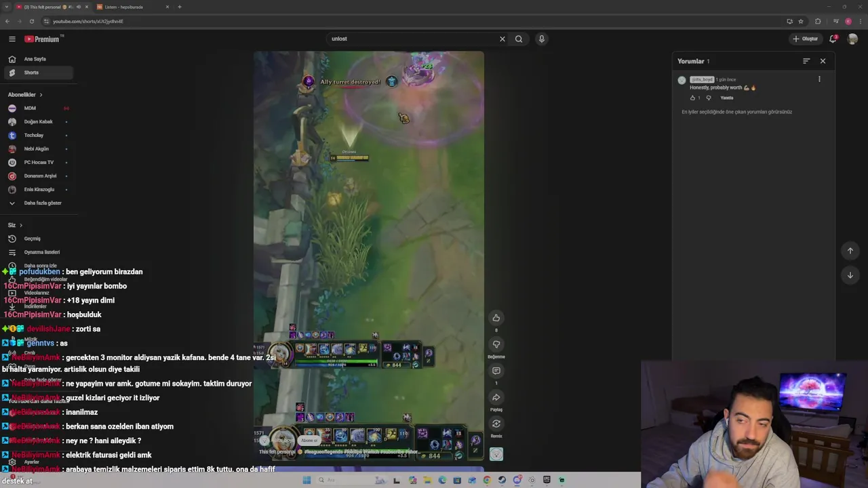
Task: Open the browser extensions puzzle icon
Action: (818, 21)
